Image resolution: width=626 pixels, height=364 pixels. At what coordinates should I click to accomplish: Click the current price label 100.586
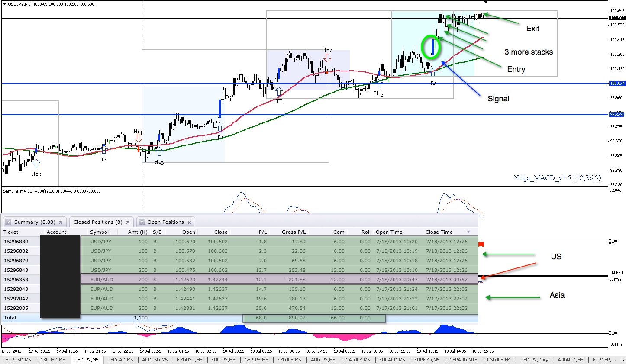(617, 18)
